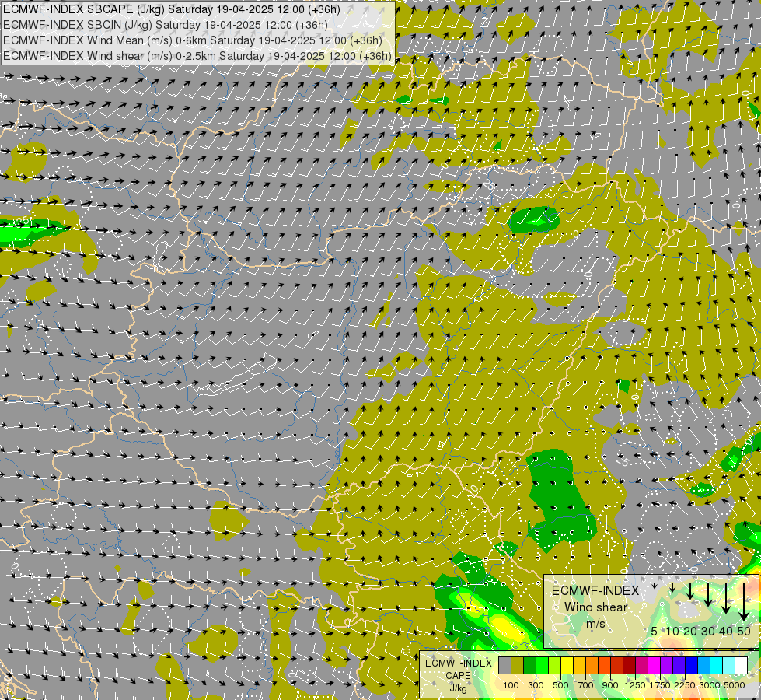Click the '40' wind shear scale number
This screenshot has width=761, height=700.
pos(726,631)
